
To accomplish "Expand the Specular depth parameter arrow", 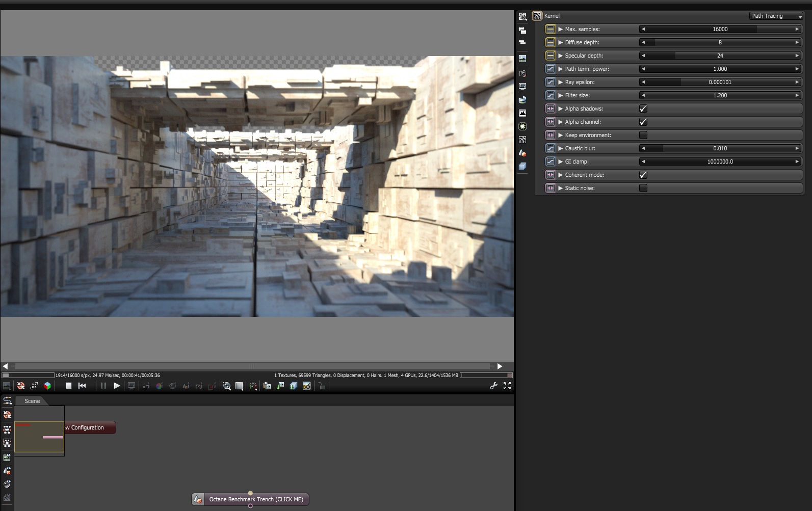I will point(561,56).
